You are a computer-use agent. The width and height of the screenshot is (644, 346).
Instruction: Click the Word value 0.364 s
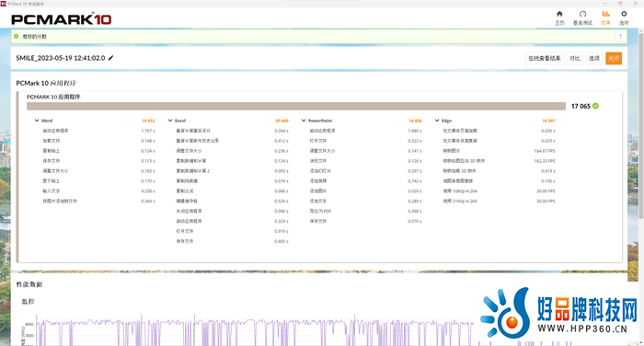(148, 202)
